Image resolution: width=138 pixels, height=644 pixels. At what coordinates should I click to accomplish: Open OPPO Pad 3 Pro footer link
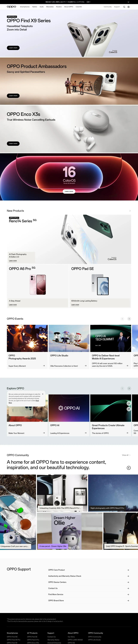click(x=33, y=640)
